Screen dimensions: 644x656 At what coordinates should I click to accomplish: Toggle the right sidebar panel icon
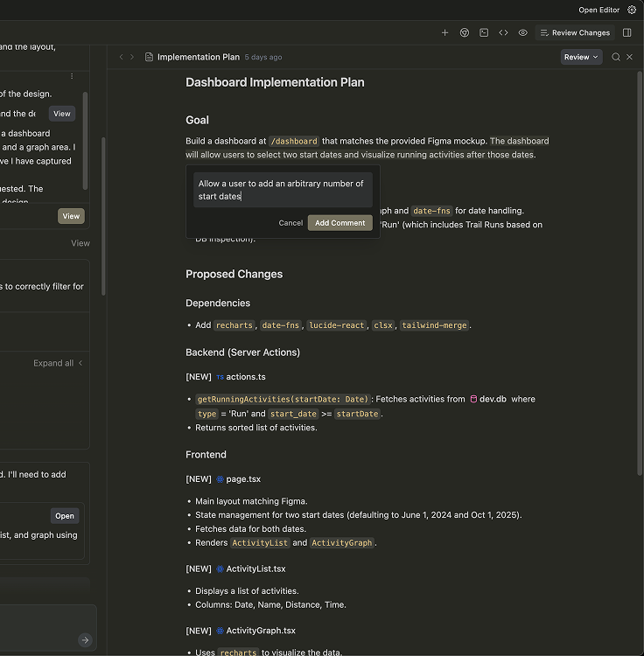[x=626, y=32]
